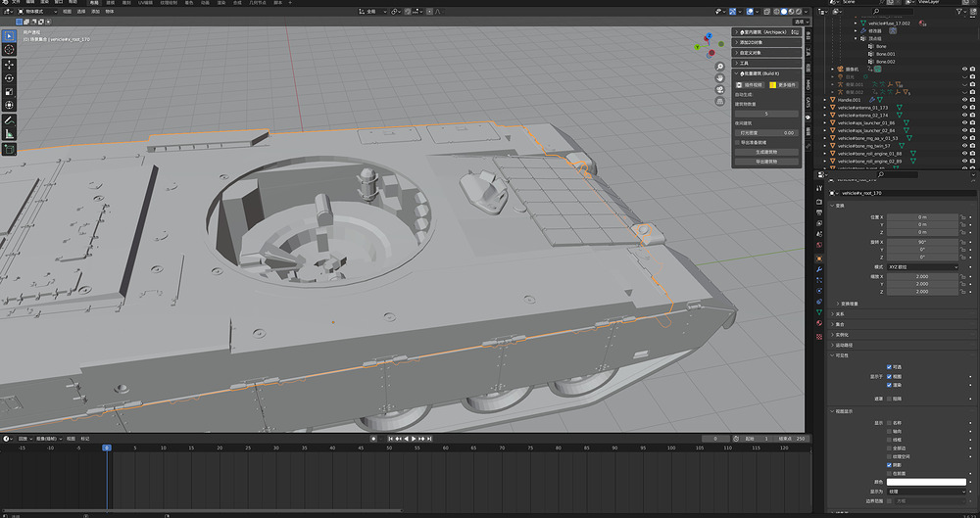The width and height of the screenshot is (980, 518).
Task: Choose the Measure tool
Action: click(9, 133)
